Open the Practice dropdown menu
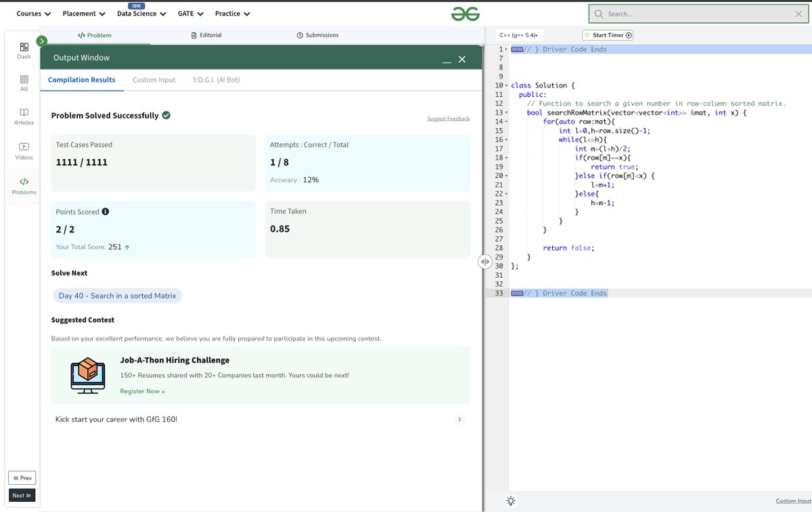The image size is (812, 512). tap(233, 14)
